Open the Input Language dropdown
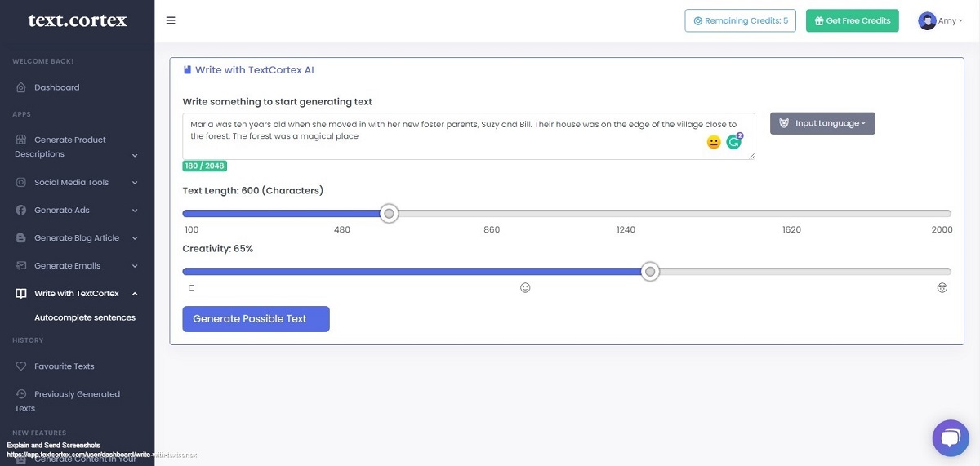 coord(822,123)
